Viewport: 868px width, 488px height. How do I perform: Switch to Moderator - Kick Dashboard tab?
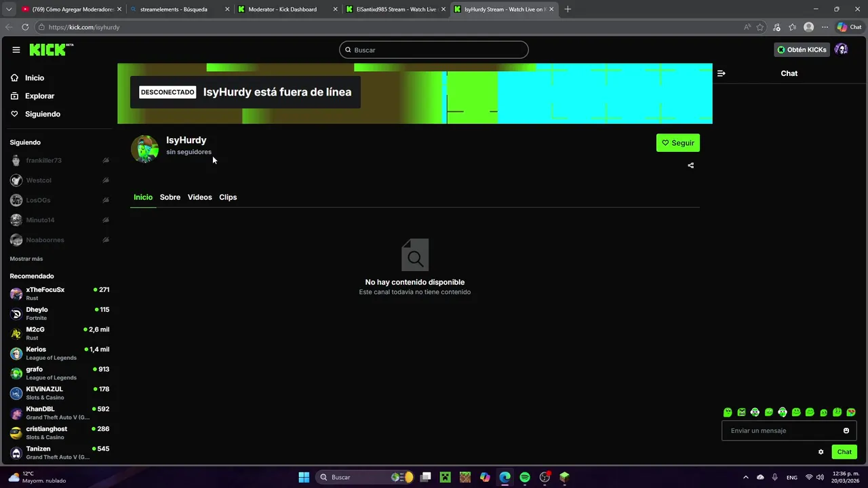coord(288,9)
